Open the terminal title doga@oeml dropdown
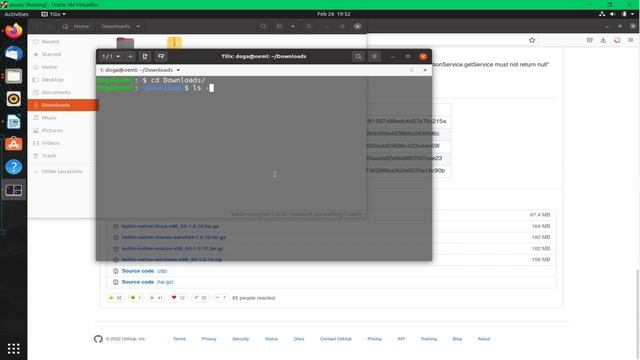640x360 pixels. (140, 70)
